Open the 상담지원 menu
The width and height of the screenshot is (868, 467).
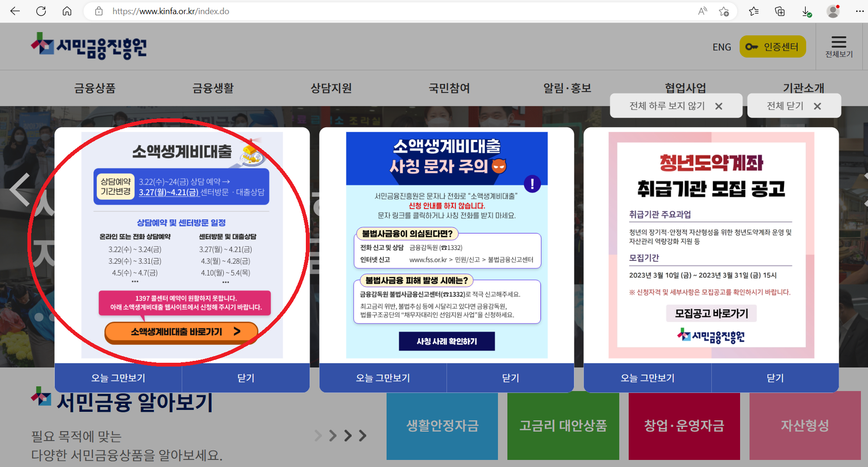point(331,88)
